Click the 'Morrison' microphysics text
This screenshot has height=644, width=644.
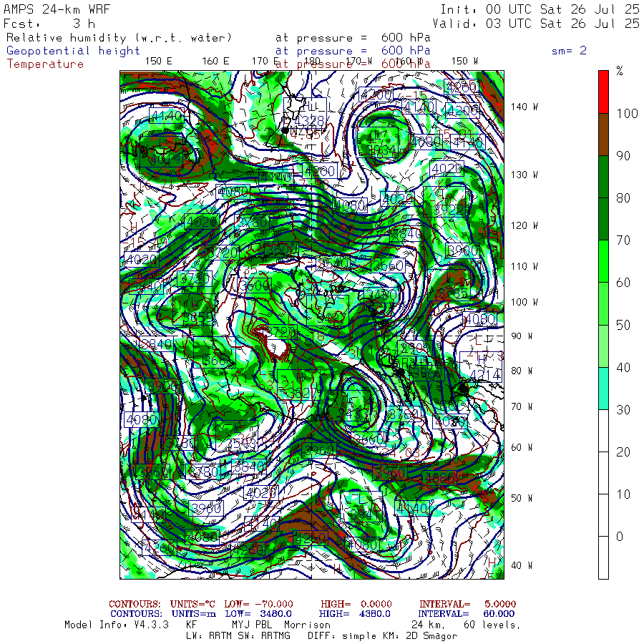point(307,625)
